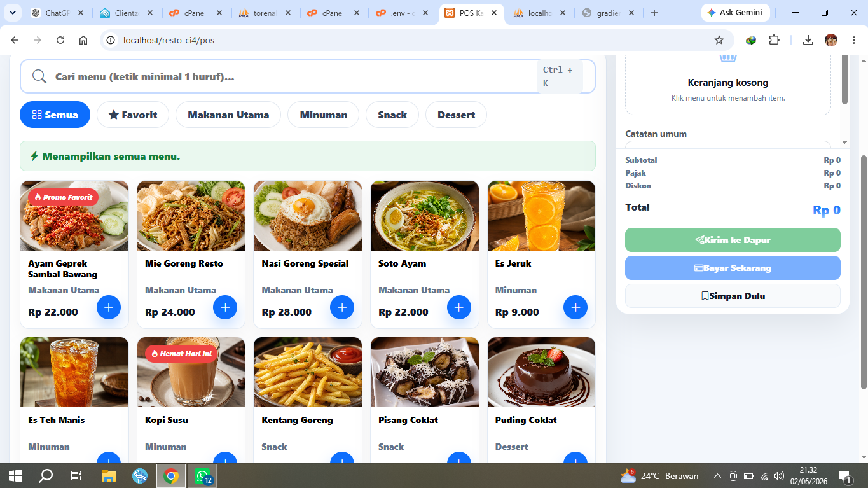Bookmark this page with star icon
868x488 pixels.
click(x=719, y=40)
